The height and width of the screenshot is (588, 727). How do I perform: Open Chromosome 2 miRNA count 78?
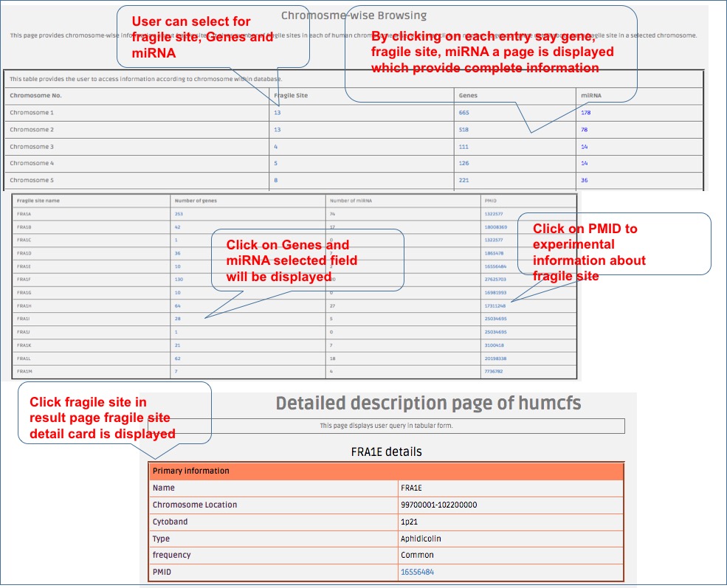pos(584,130)
